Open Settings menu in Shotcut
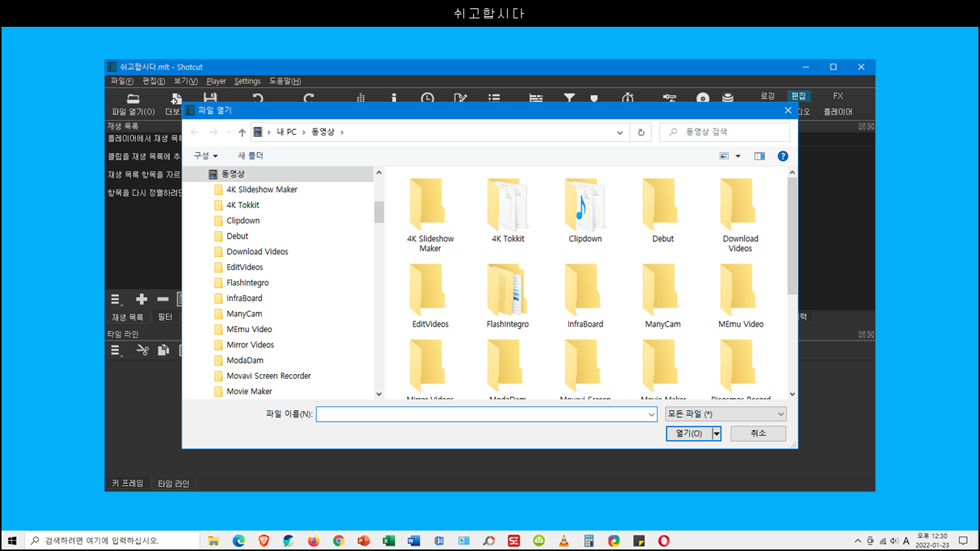 point(247,81)
